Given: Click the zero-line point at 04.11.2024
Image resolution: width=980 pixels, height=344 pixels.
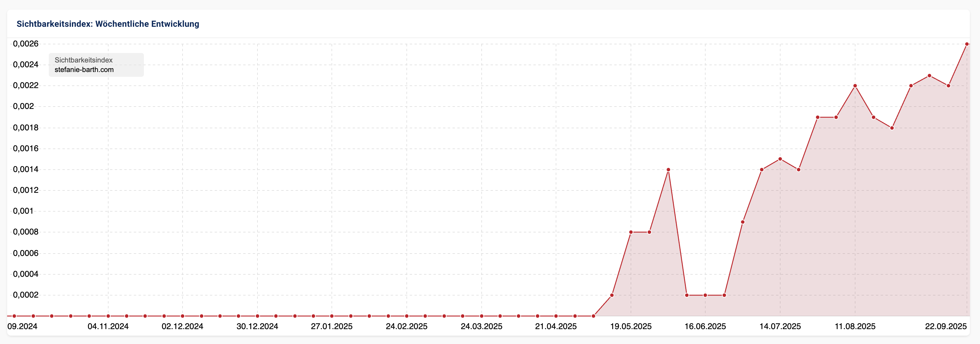Looking at the screenshot, I should coord(108,316).
